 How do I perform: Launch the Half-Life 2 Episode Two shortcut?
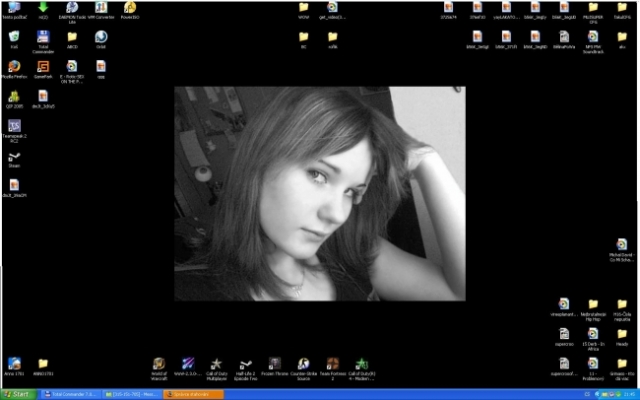pyautogui.click(x=246, y=369)
